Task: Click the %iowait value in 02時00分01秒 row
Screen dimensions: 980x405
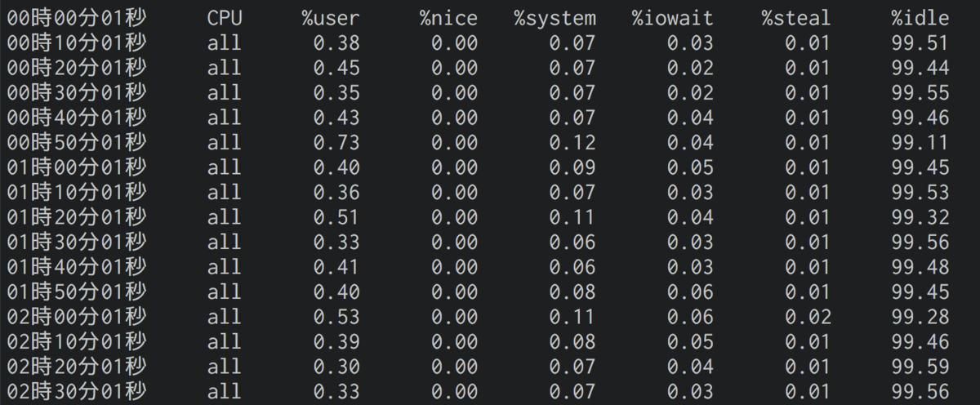Action: tap(690, 318)
